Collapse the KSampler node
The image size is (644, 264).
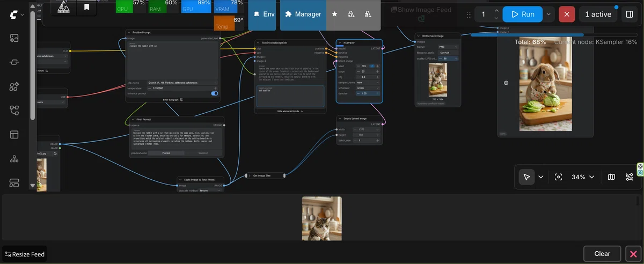point(340,42)
